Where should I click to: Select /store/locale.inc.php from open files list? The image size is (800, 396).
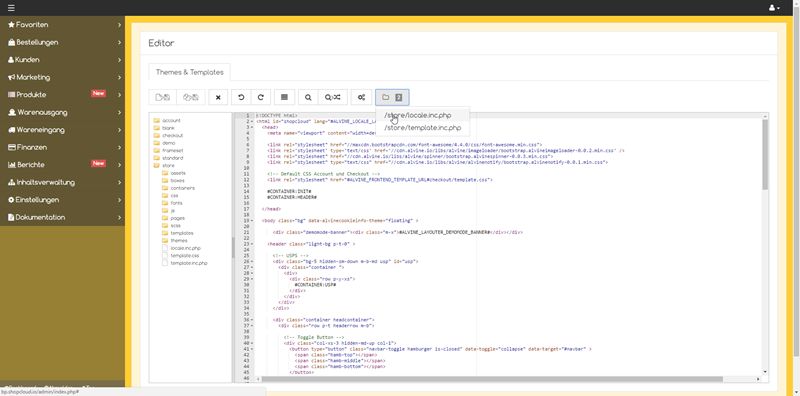(x=422, y=115)
